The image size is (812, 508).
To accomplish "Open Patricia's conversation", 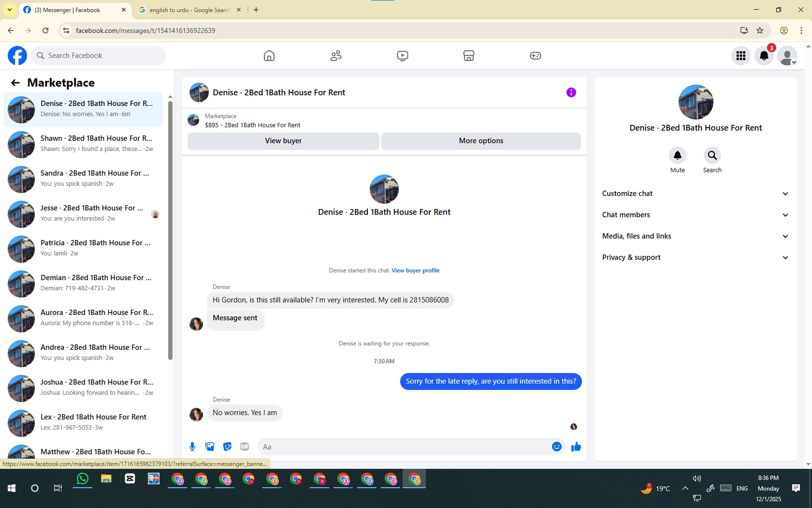I will [x=83, y=248].
